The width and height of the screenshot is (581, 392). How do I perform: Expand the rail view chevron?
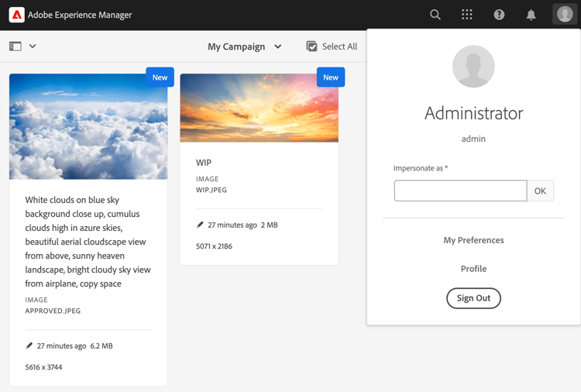point(33,46)
